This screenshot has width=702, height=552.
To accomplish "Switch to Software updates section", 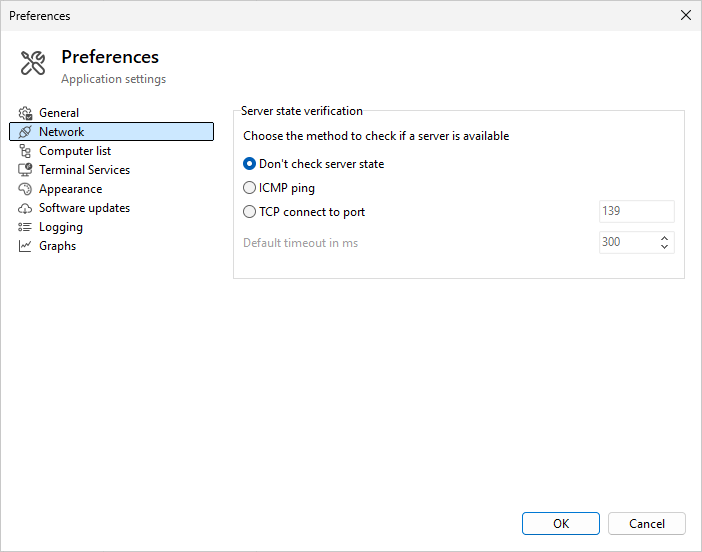I will [84, 208].
